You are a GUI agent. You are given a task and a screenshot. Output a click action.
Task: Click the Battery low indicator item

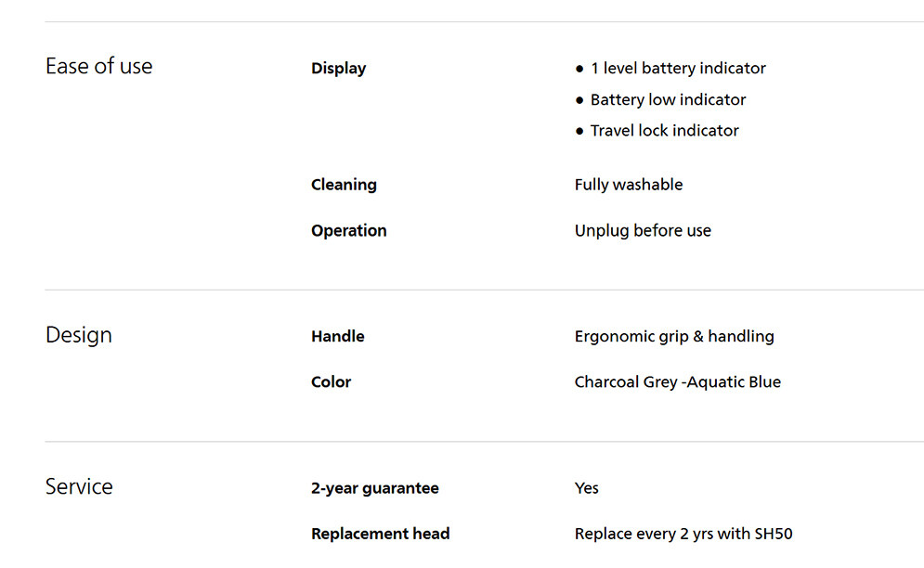668,100
